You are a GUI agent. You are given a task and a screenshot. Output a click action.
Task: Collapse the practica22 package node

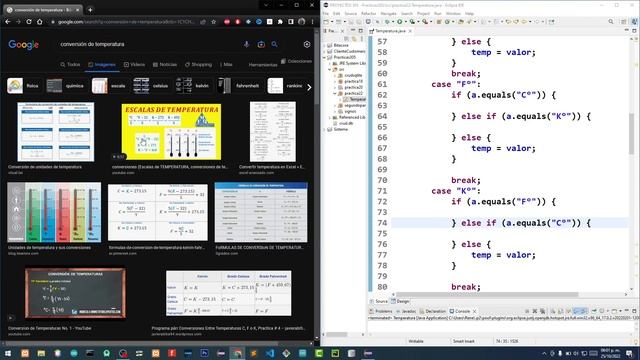tap(335, 93)
